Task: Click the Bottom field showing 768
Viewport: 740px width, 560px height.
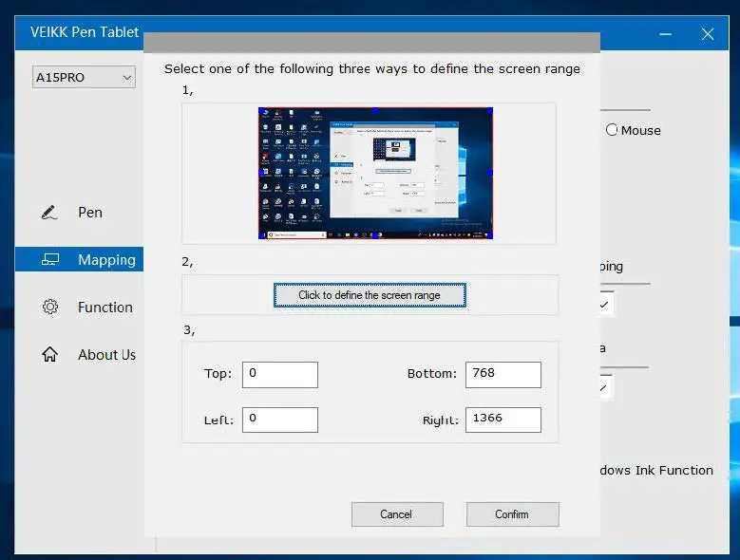Action: pos(503,374)
